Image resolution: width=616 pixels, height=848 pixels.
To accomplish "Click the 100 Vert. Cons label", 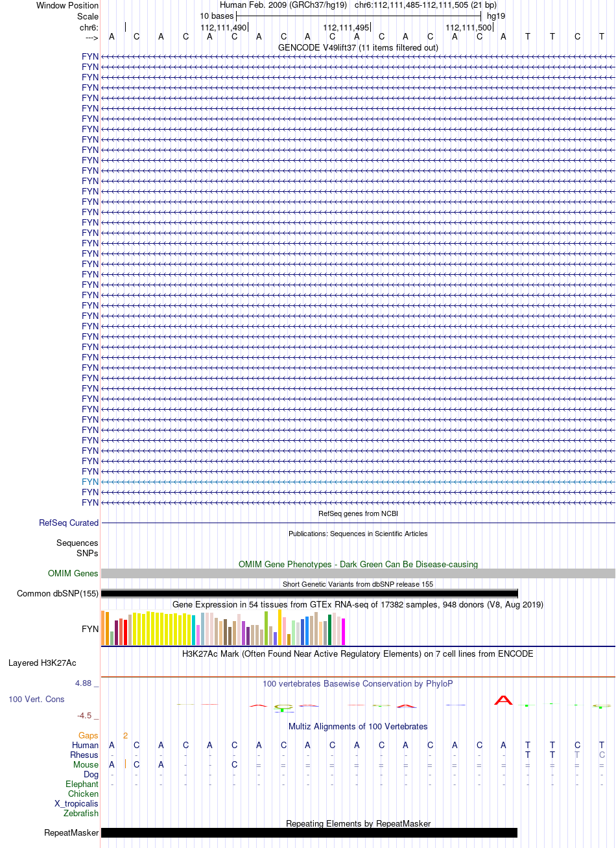I will [36, 699].
